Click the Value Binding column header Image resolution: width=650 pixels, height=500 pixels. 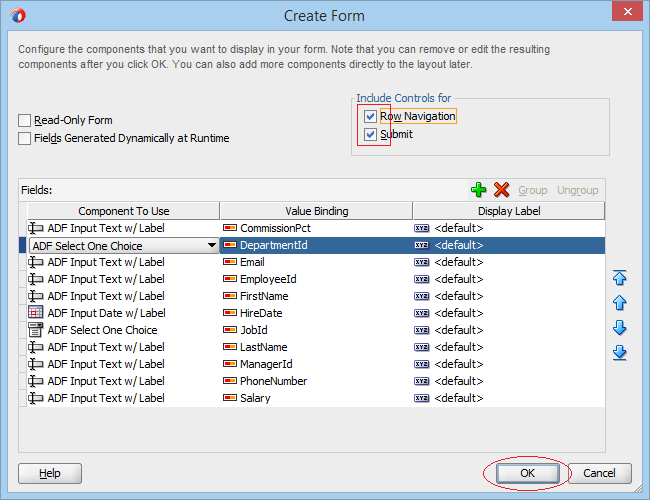(316, 211)
